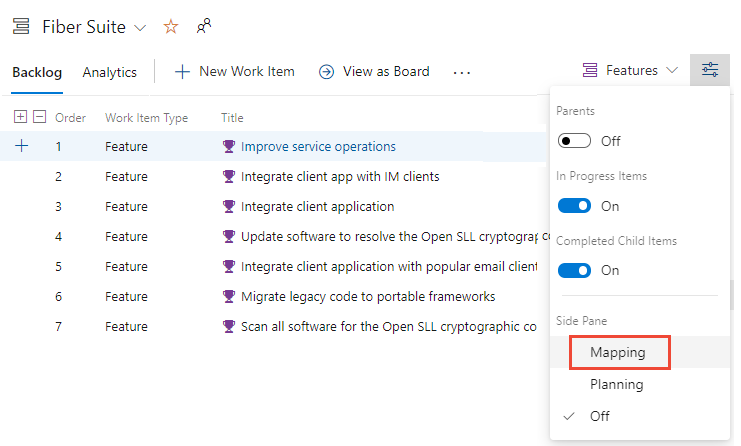This screenshot has width=741, height=446.
Task: Click Feature type cell in row 6
Action: click(x=126, y=297)
